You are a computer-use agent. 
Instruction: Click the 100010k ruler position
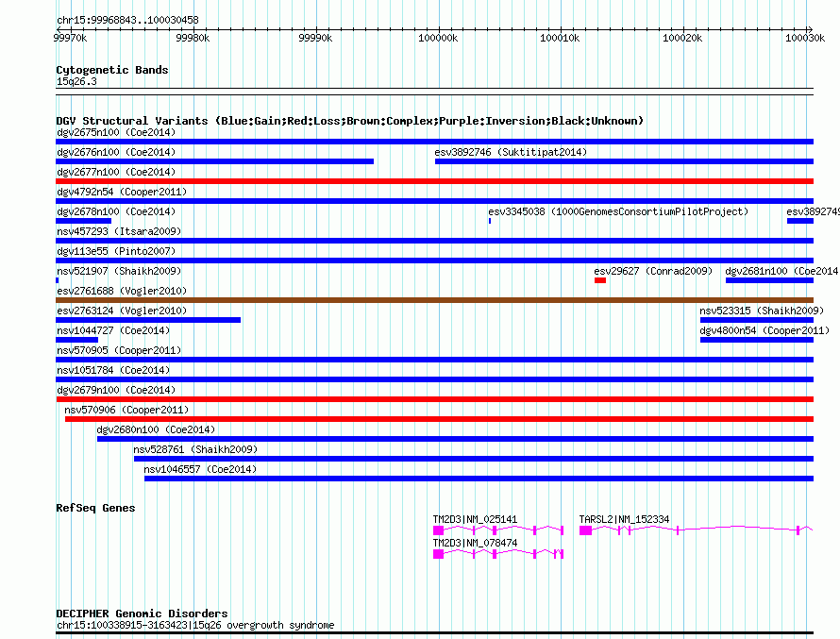tap(560, 38)
